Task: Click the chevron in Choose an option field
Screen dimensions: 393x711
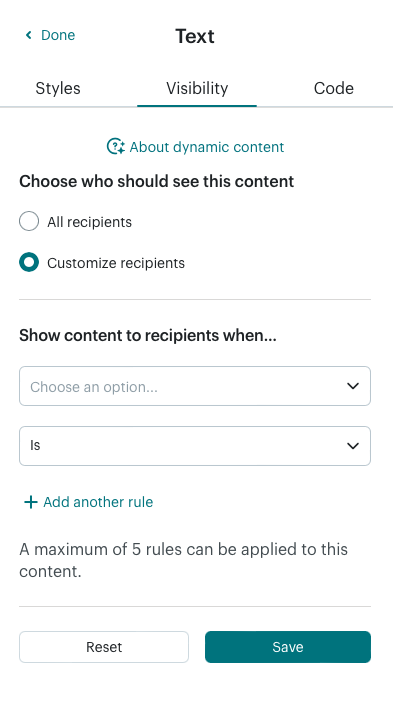Action: coord(353,386)
